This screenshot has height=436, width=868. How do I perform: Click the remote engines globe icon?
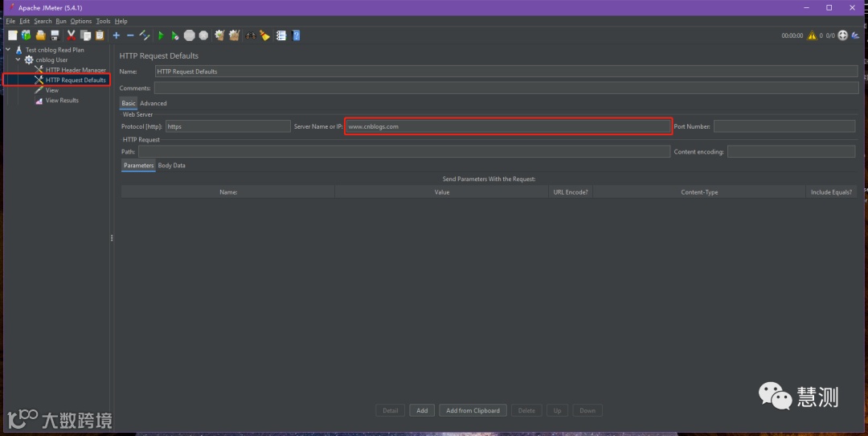[842, 35]
